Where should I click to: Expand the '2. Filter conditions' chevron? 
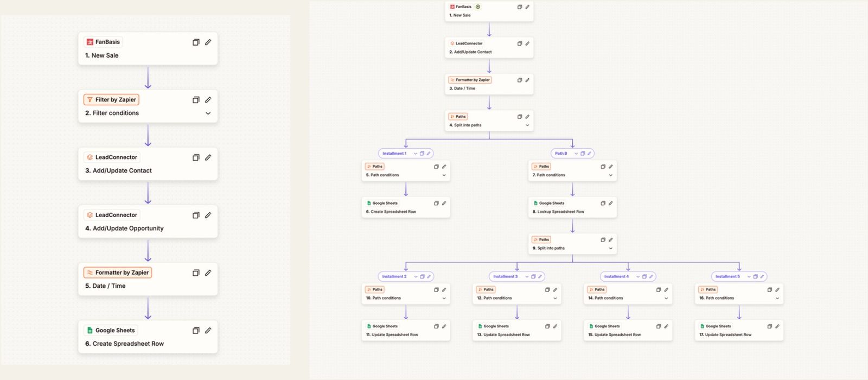(208, 113)
